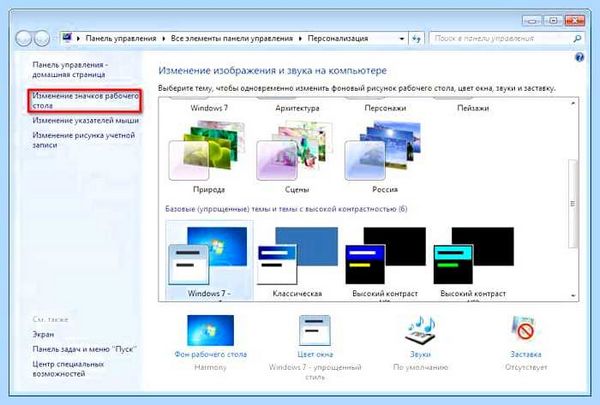Click the theme list scrollbar thumb
The image size is (600, 405).
573,204
